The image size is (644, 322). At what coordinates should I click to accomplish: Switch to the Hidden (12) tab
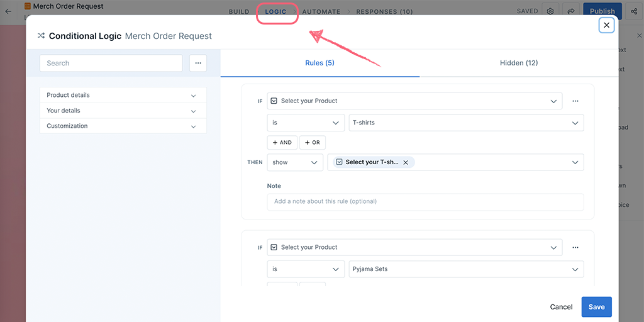click(519, 63)
